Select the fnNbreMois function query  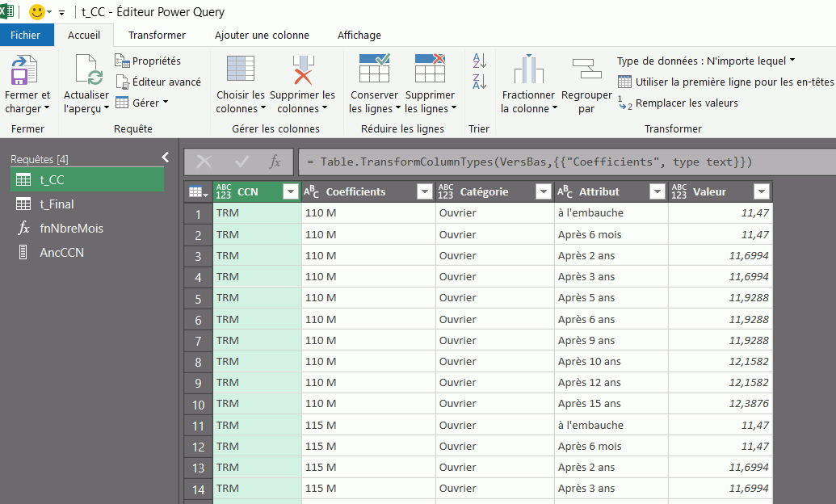[x=71, y=229]
